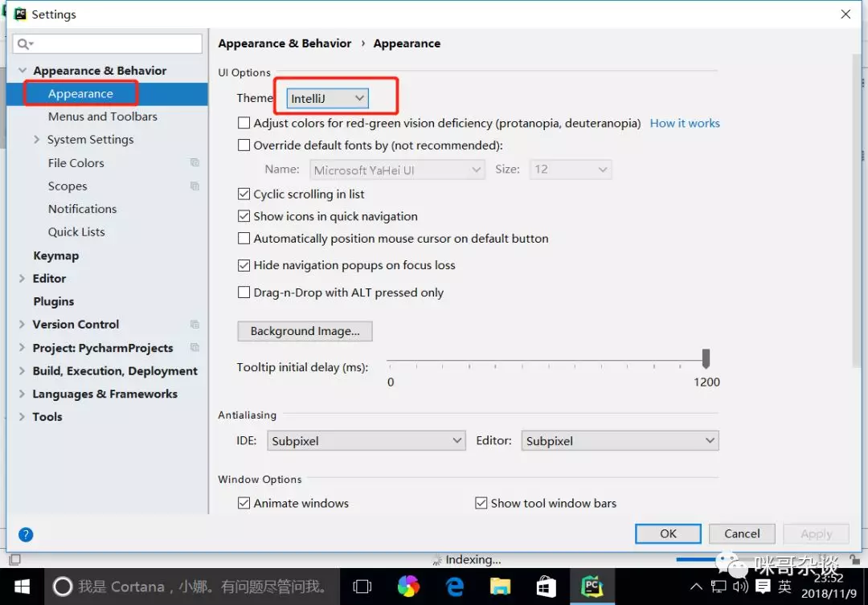868x605 pixels.
Task: Check Override default fonts by option
Action: click(244, 145)
